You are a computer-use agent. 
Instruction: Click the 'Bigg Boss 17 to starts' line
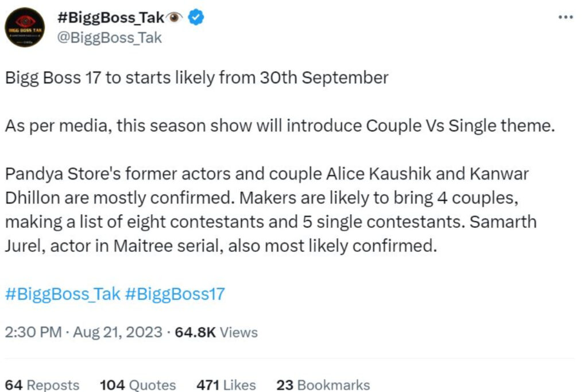point(196,78)
